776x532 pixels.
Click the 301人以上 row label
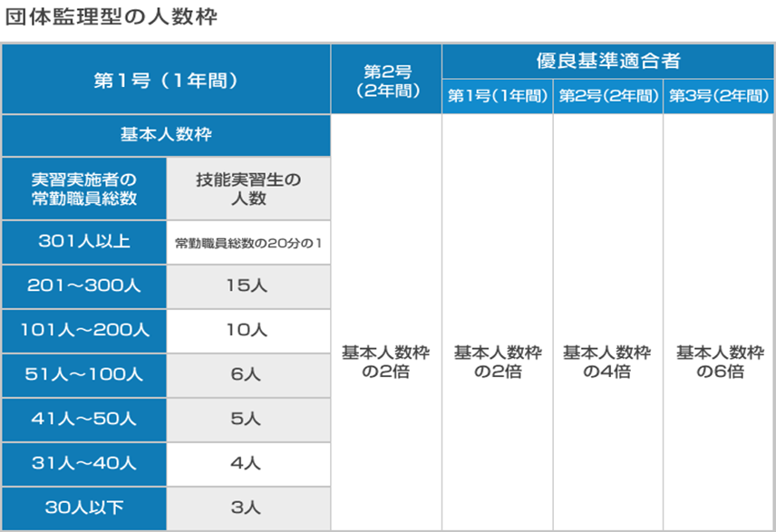[84, 242]
